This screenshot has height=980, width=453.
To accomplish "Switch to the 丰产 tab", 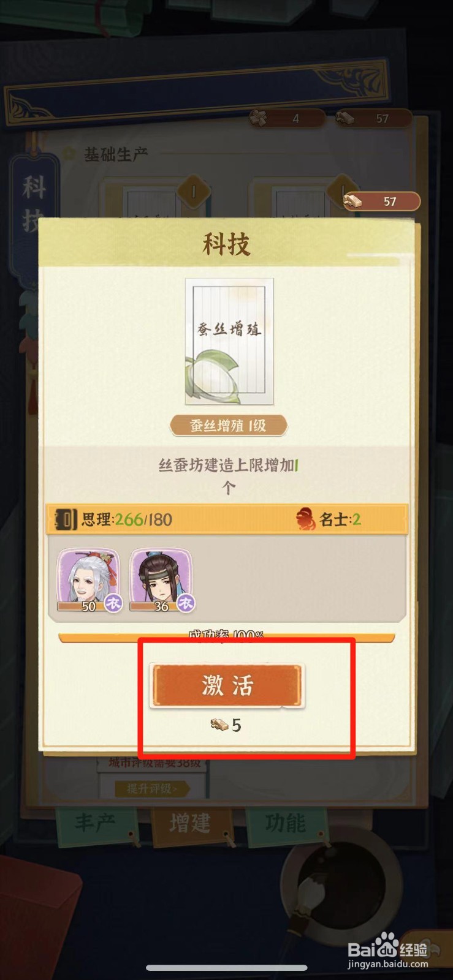I will (x=95, y=823).
